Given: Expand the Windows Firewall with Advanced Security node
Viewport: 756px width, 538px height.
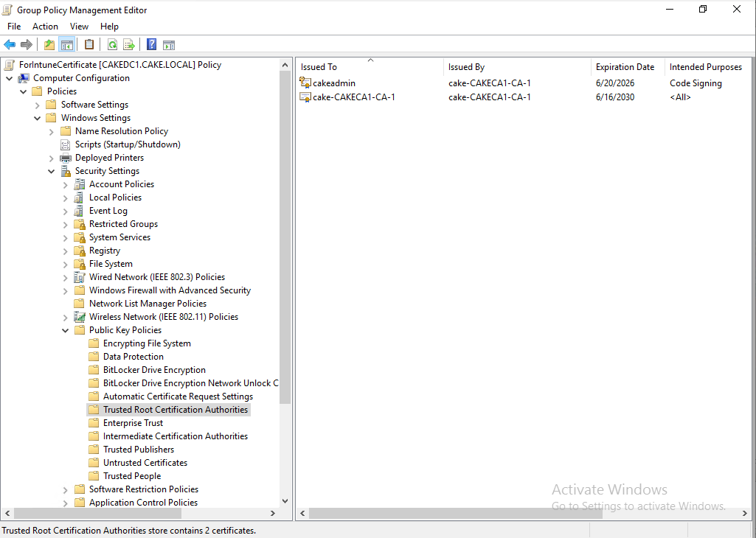Looking at the screenshot, I should tap(65, 291).
